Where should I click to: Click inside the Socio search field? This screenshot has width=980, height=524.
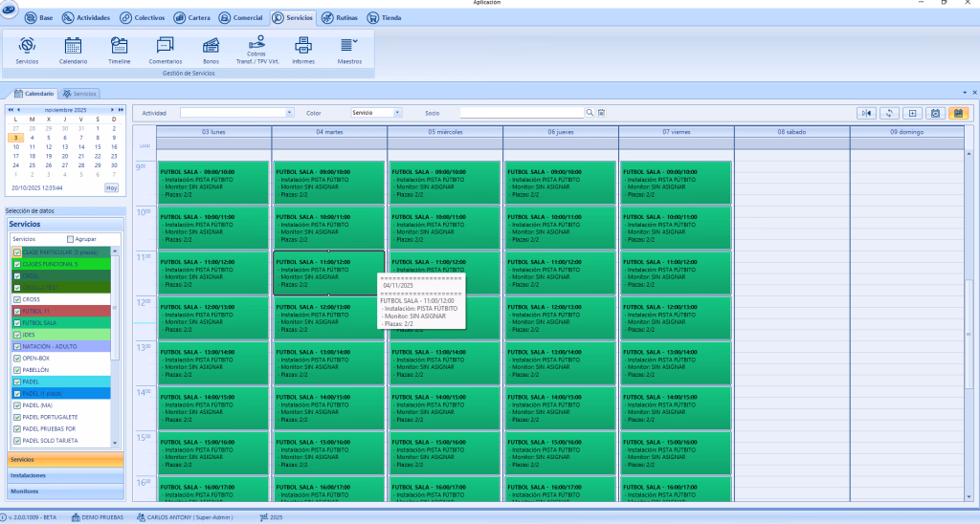(522, 113)
